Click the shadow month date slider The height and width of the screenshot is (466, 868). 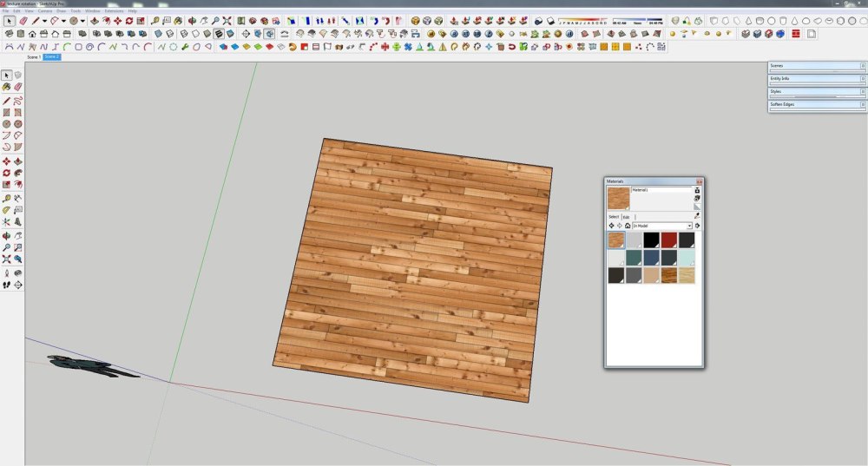pyautogui.click(x=583, y=21)
